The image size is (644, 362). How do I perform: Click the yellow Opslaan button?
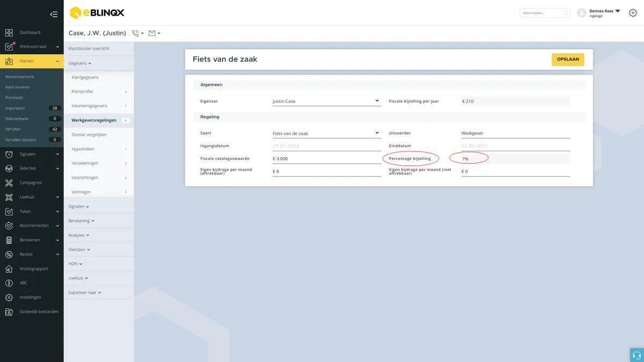pyautogui.click(x=568, y=60)
